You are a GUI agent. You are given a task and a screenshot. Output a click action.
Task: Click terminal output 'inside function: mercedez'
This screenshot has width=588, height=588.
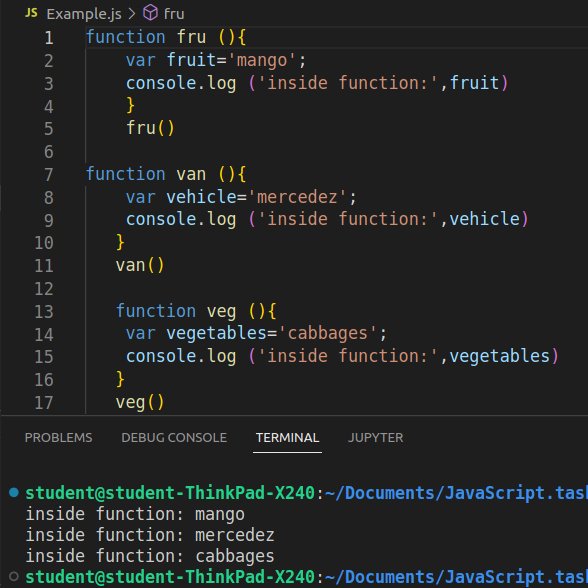150,535
